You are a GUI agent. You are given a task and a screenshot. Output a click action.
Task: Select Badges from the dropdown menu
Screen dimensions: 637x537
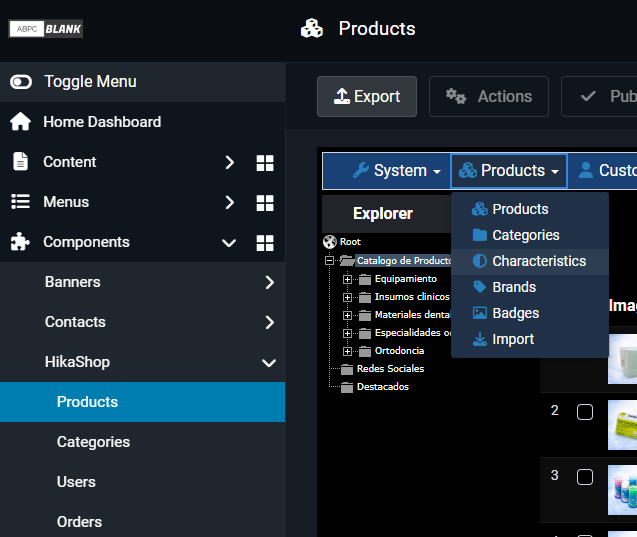(x=515, y=313)
